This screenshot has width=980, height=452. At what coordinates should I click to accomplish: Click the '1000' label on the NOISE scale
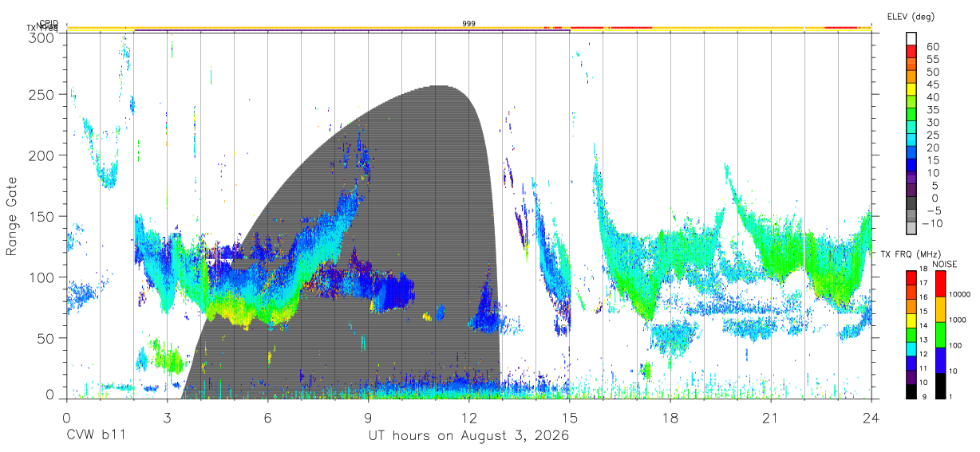[x=959, y=320]
